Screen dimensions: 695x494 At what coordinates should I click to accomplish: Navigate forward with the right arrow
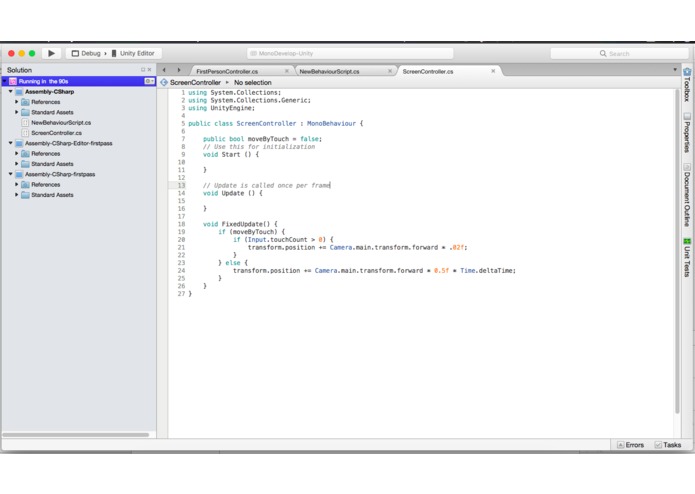(179, 70)
